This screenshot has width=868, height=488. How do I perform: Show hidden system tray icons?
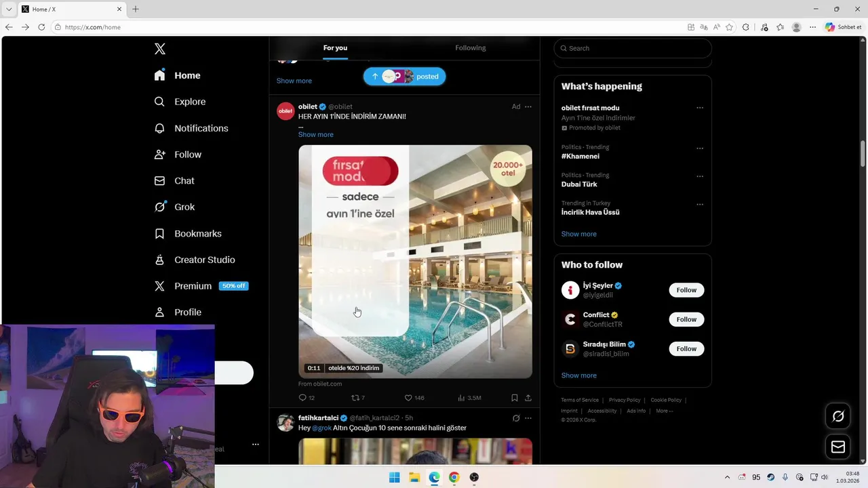pyautogui.click(x=728, y=477)
